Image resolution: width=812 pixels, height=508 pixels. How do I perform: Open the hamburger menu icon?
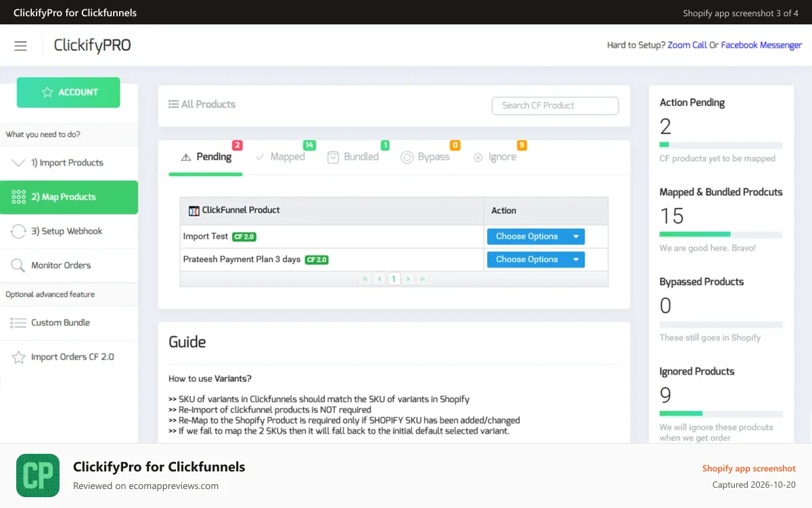pyautogui.click(x=20, y=45)
